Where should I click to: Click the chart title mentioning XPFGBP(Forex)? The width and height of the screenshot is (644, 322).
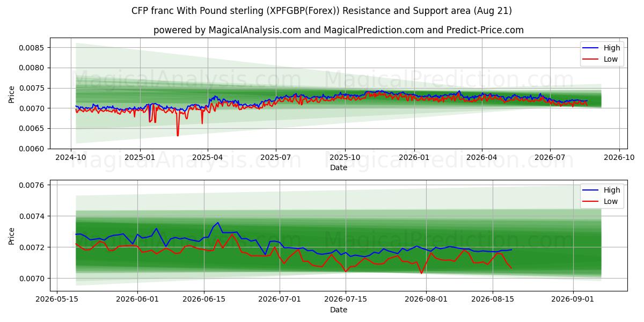tap(321, 11)
